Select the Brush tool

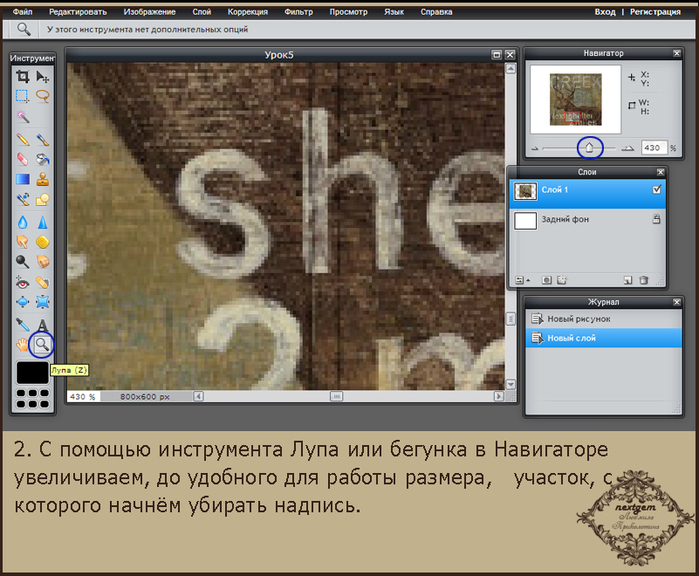pyautogui.click(x=43, y=140)
